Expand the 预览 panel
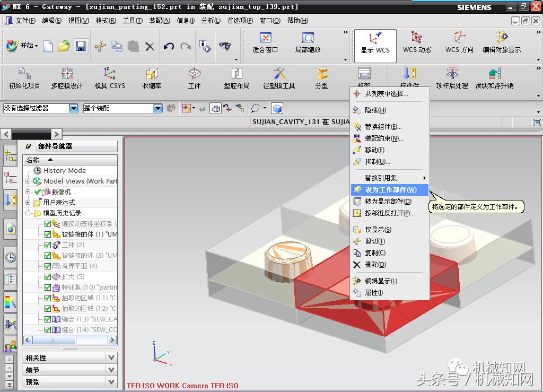543x392 pixels. [x=111, y=382]
